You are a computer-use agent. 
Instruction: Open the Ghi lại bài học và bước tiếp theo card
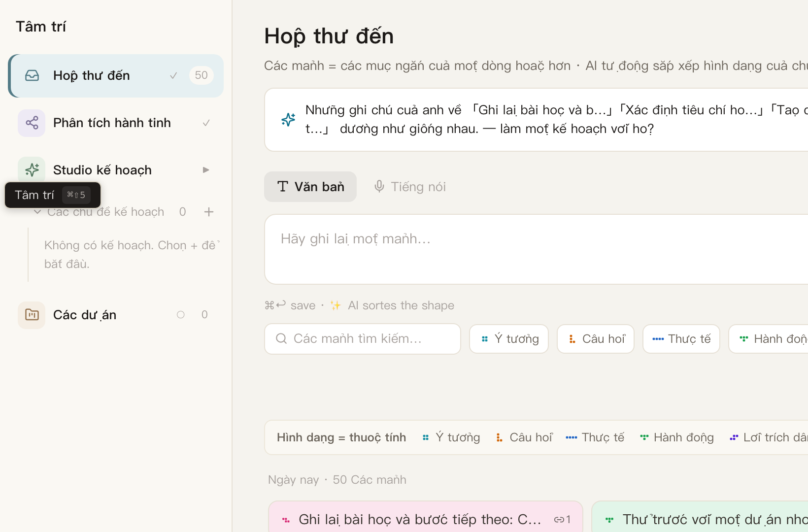[426, 517]
